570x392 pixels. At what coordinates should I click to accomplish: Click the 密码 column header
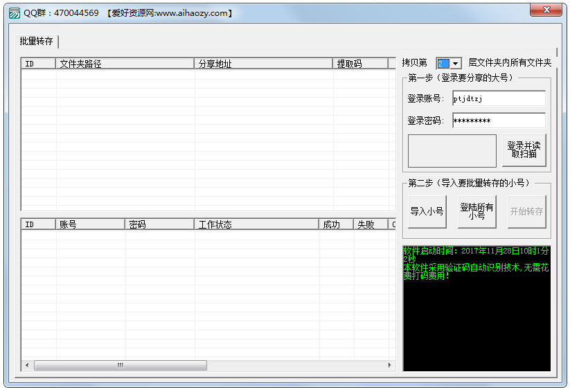pos(159,224)
